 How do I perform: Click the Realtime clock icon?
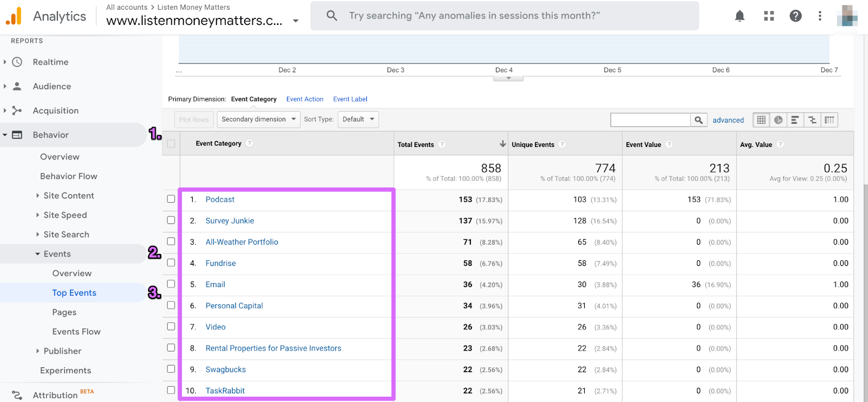click(x=17, y=62)
